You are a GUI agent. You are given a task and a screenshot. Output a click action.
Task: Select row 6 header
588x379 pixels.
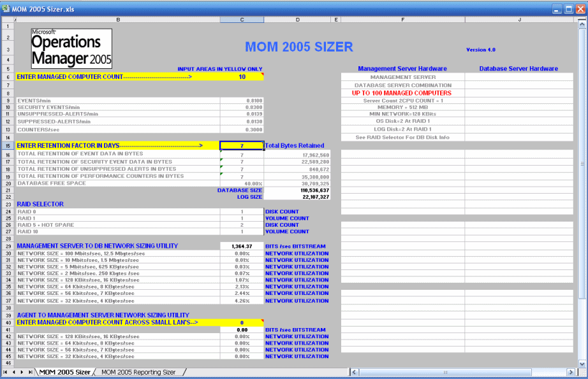[8, 77]
